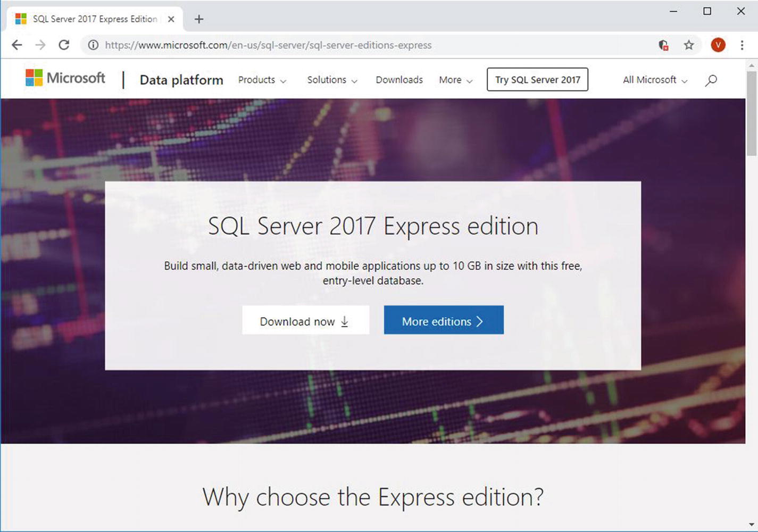The width and height of the screenshot is (758, 532).
Task: Click the Download now button
Action: (x=306, y=320)
